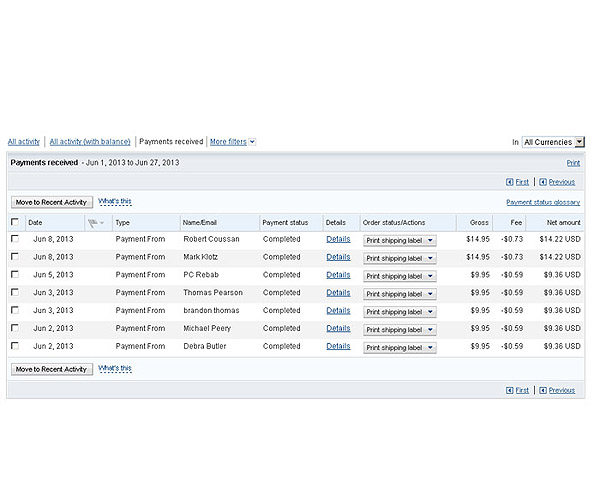
Task: Switch to All activity (with balance) tab
Action: (x=90, y=142)
